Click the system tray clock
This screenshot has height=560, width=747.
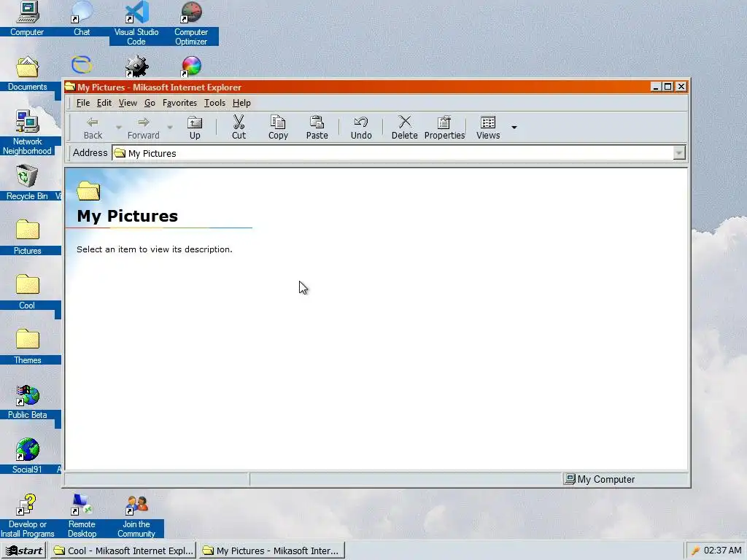pos(723,551)
